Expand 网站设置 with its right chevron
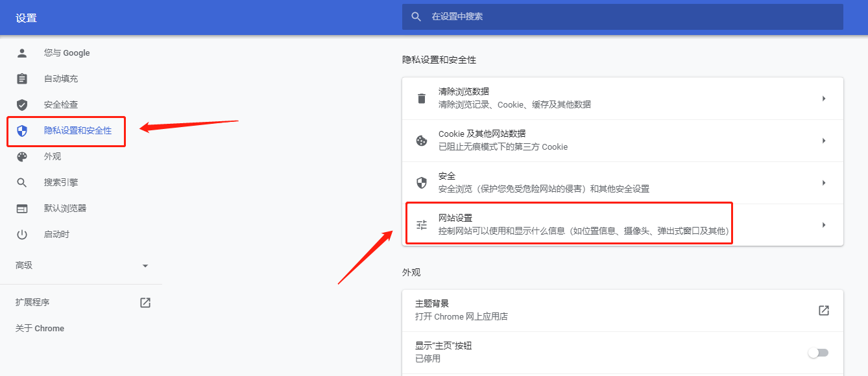This screenshot has width=868, height=376. [824, 225]
